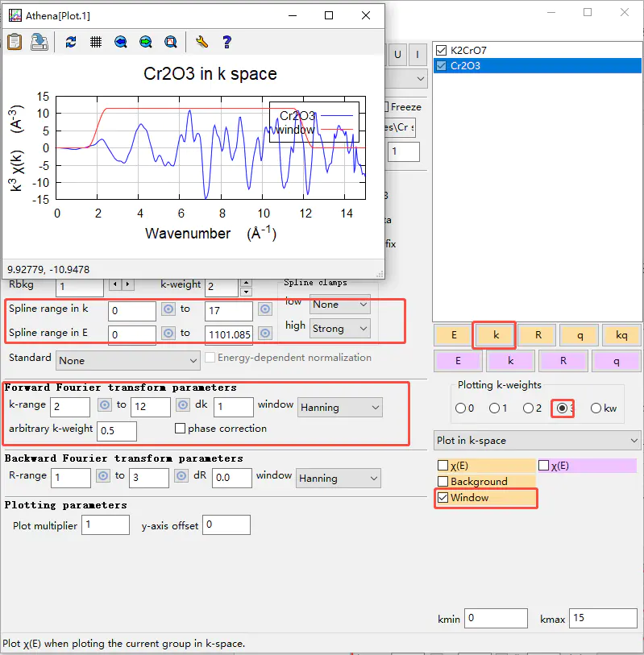Open spline clamps high dropdown

(340, 329)
